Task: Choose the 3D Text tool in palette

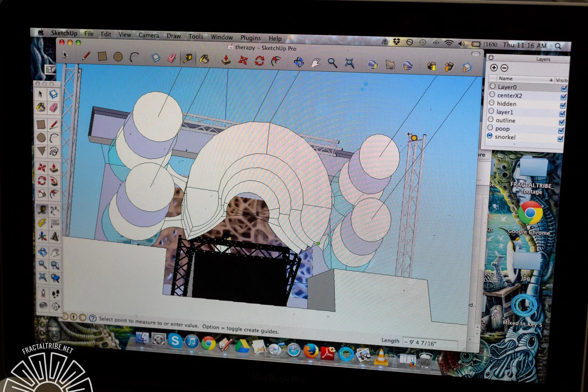Action: 55,237
